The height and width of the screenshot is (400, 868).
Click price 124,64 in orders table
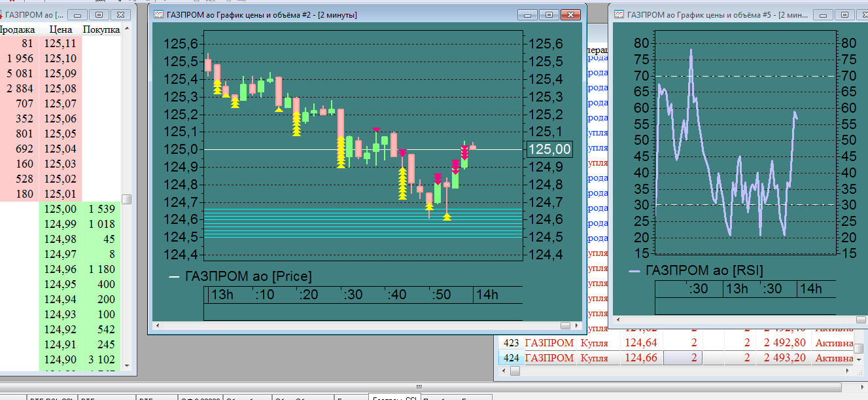coord(641,342)
